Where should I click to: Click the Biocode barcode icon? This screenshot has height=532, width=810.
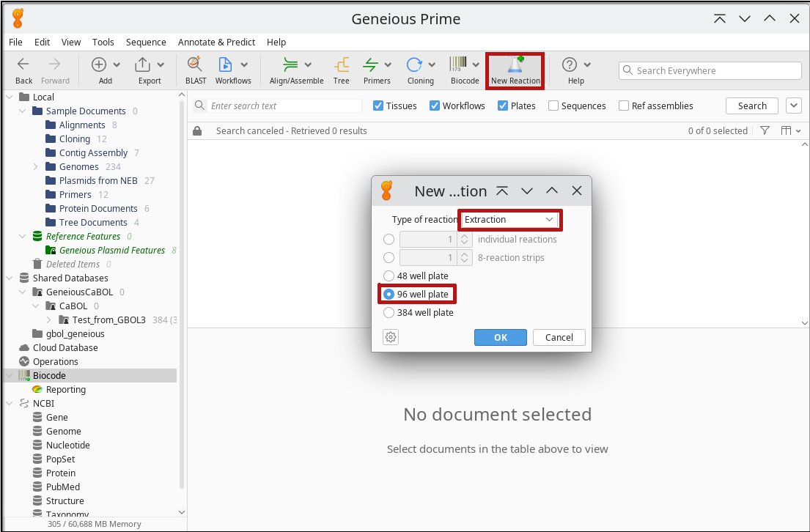(x=459, y=65)
